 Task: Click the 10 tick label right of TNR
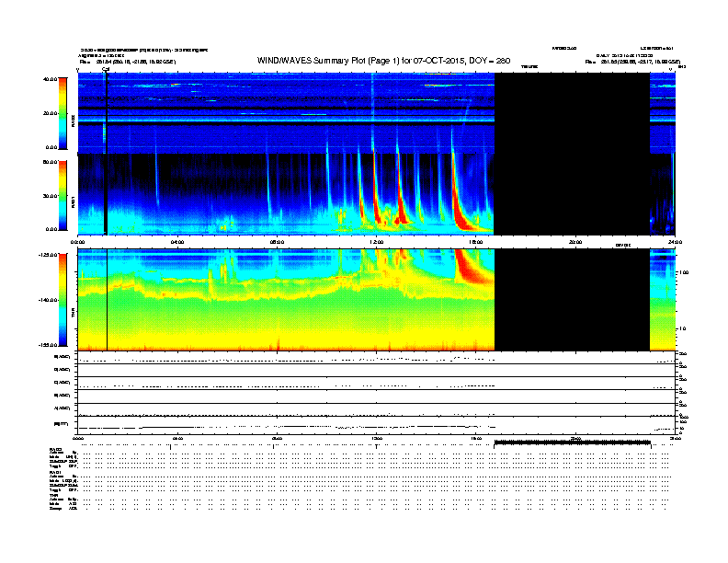tap(682, 328)
